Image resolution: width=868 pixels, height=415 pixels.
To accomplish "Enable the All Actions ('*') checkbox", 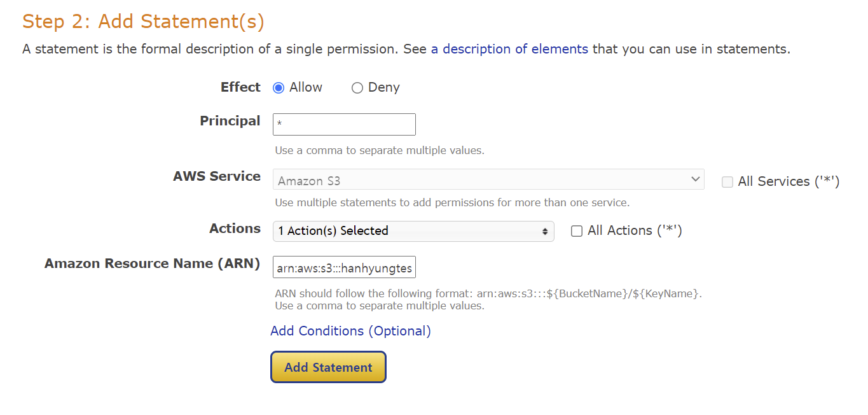I will [577, 231].
